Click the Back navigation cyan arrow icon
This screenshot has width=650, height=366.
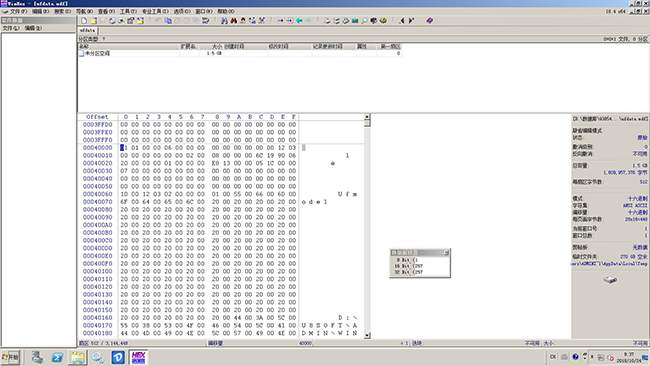click(x=299, y=20)
